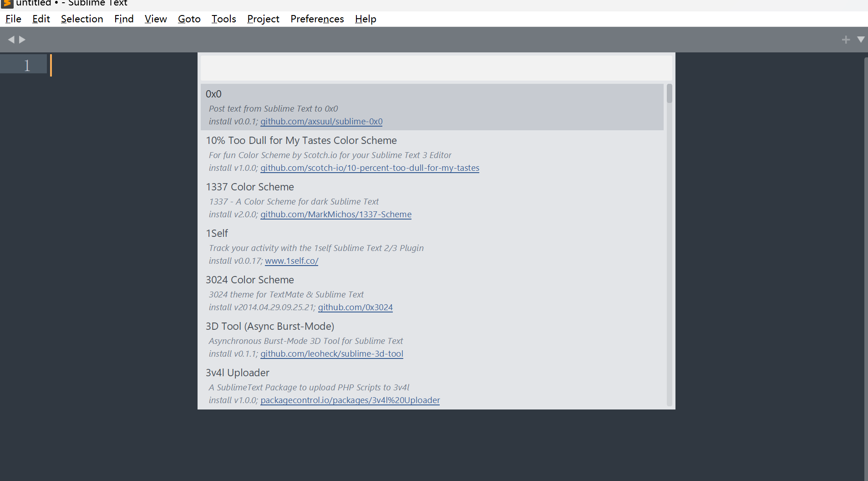Screen dimensions: 868x481
Task: Open the github.com/0x3024 link
Action: 355,307
